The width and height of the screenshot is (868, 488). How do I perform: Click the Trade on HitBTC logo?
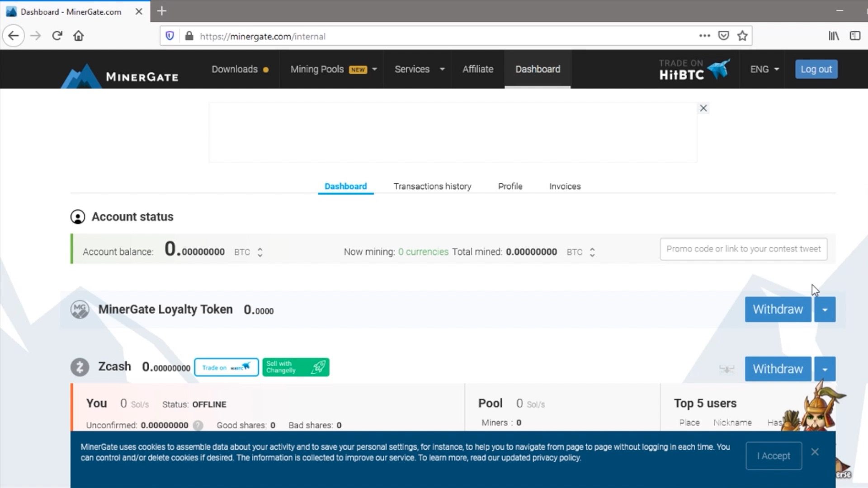coord(693,70)
